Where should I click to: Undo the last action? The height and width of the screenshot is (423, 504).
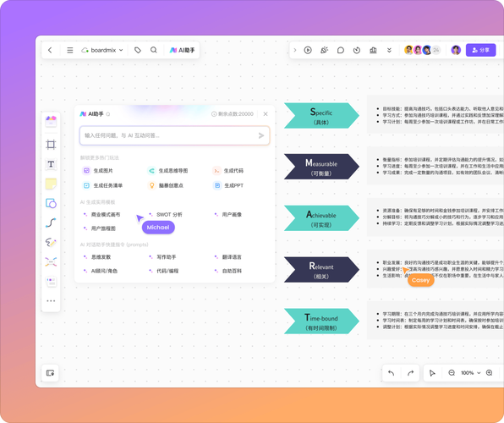pyautogui.click(x=392, y=373)
